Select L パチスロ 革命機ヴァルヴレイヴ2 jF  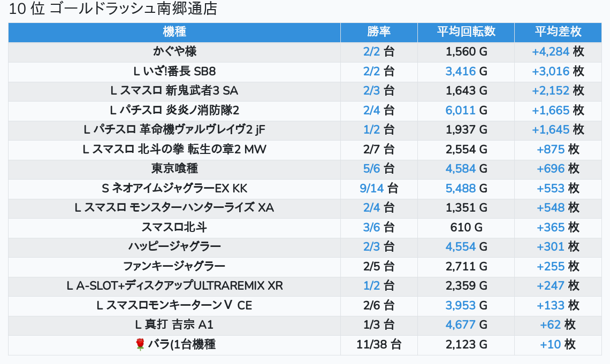click(x=174, y=130)
